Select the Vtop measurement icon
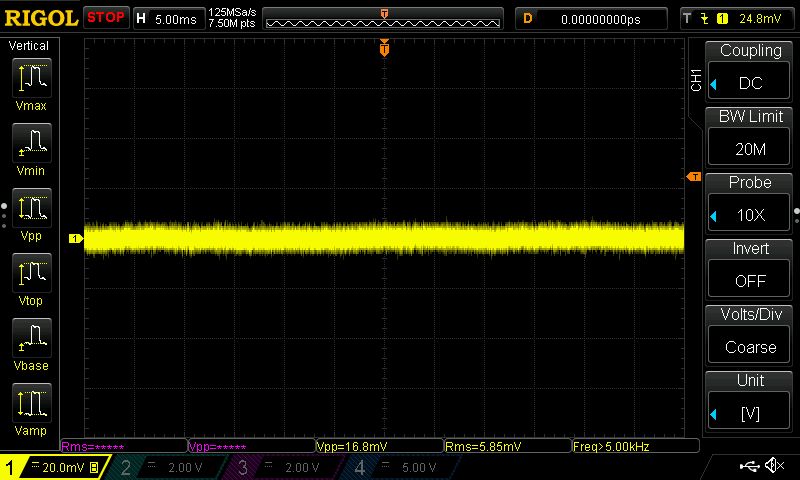 [32, 273]
